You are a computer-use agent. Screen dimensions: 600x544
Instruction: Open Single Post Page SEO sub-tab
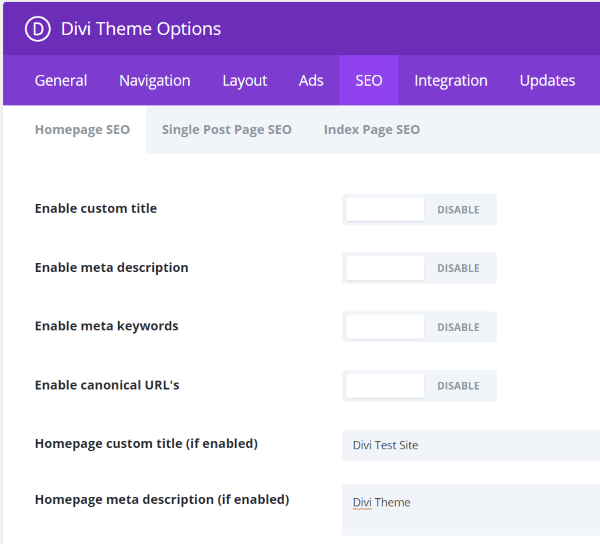226,130
